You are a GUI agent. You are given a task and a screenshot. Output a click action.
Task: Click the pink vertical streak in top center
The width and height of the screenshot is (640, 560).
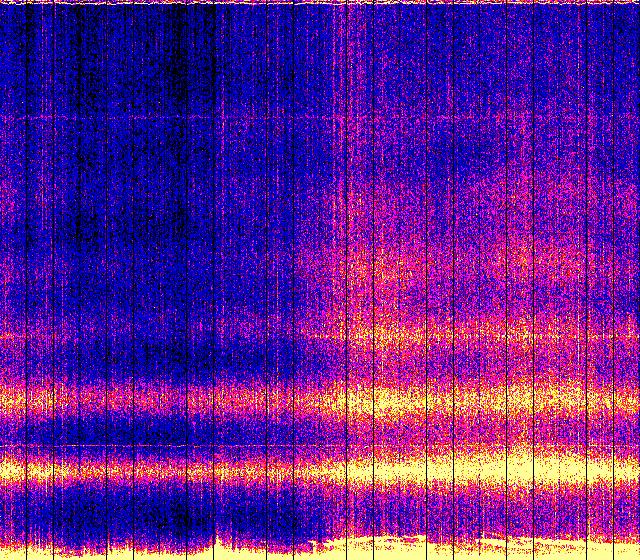point(343,60)
